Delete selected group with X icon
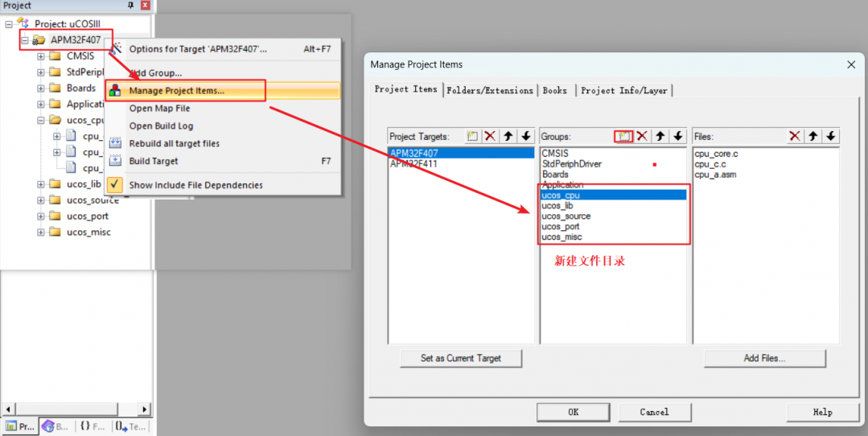868x436 pixels. click(x=642, y=136)
